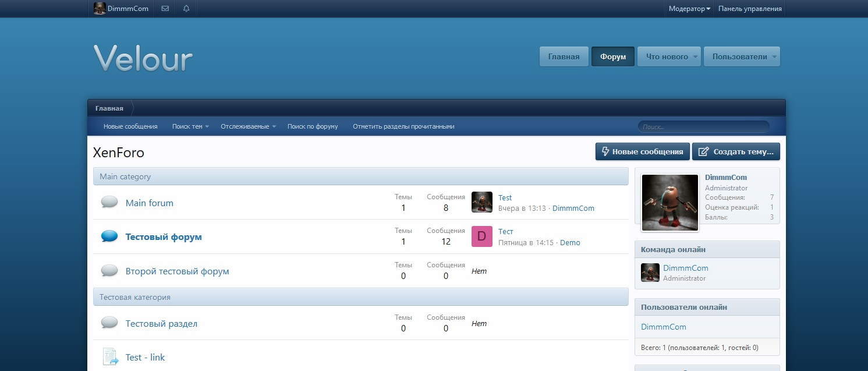This screenshot has width=868, height=371.
Task: Switch to the Форум tab
Action: point(612,57)
